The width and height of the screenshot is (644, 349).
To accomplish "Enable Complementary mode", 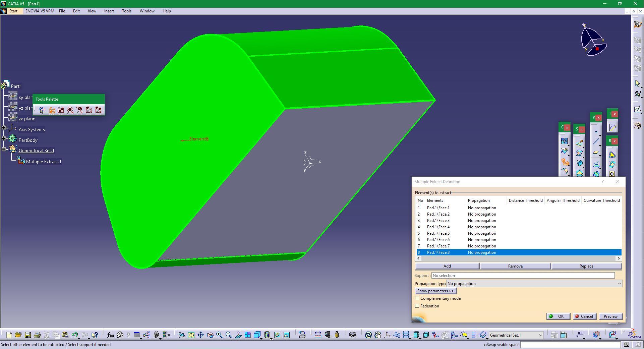I will 417,298.
